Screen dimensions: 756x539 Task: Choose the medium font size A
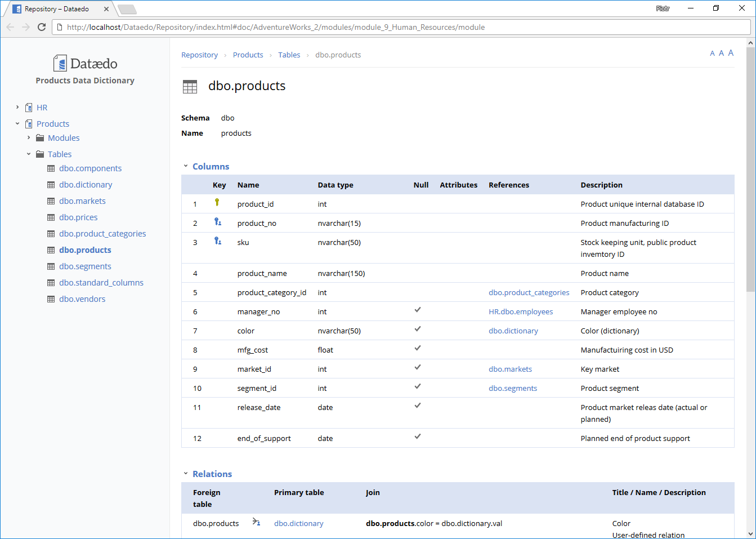(721, 54)
